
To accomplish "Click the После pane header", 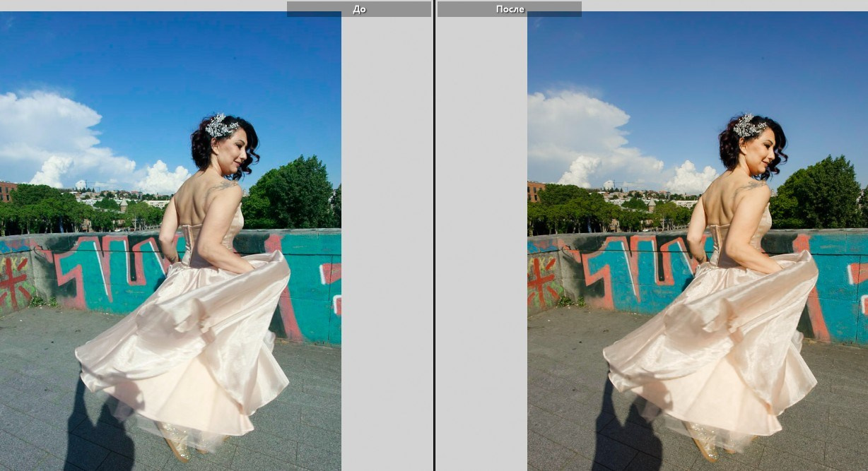I will click(x=510, y=8).
